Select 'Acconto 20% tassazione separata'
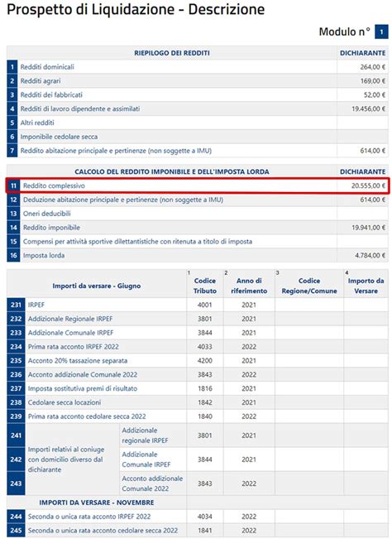 coord(78,361)
